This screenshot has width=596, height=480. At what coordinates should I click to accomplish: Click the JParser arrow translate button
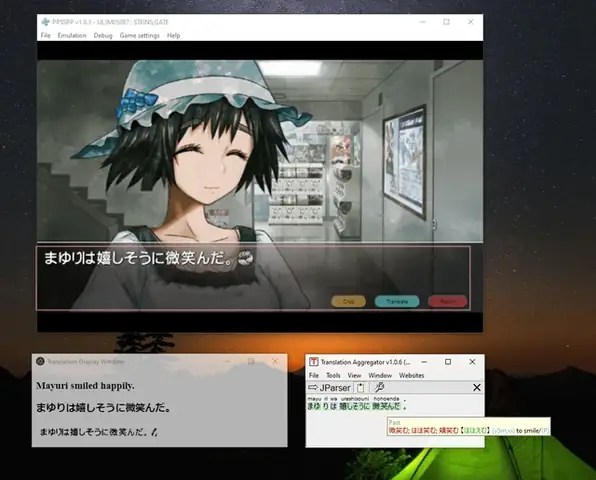pos(329,388)
